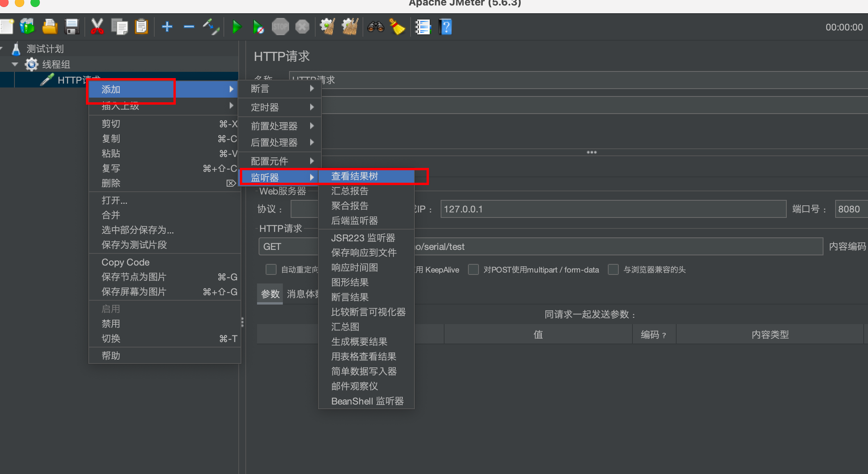Click 删除 in context menu
Screen dimensions: 868x474
pyautogui.click(x=164, y=183)
